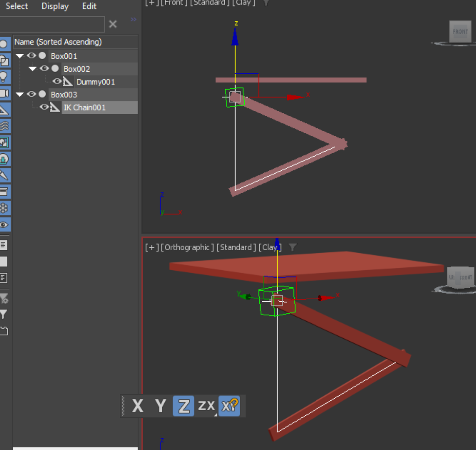
Task: Click the blue Z axis arrow in the Front viewport
Action: pos(235,37)
